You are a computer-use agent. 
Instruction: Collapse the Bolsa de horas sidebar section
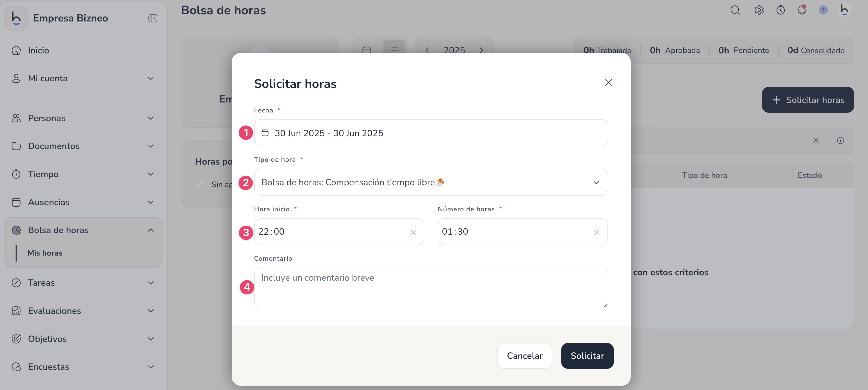[x=83, y=230]
